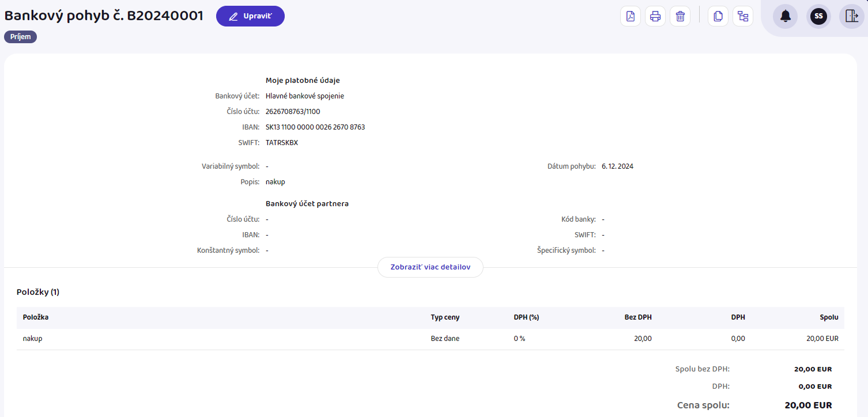This screenshot has width=868, height=417.
Task: Duplicate the bank movement using copy icon
Action: [x=718, y=16]
